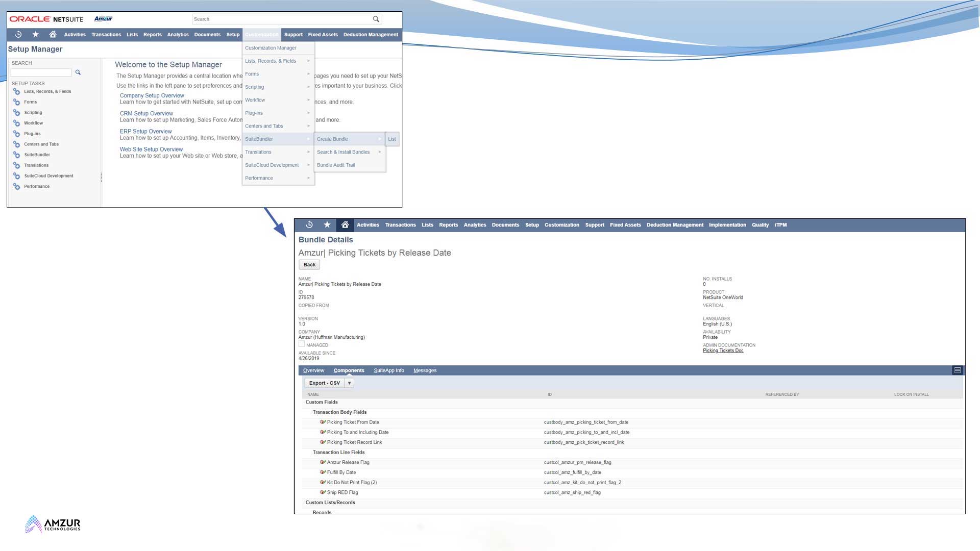Click icon next to Picking Ticket From Date

323,422
